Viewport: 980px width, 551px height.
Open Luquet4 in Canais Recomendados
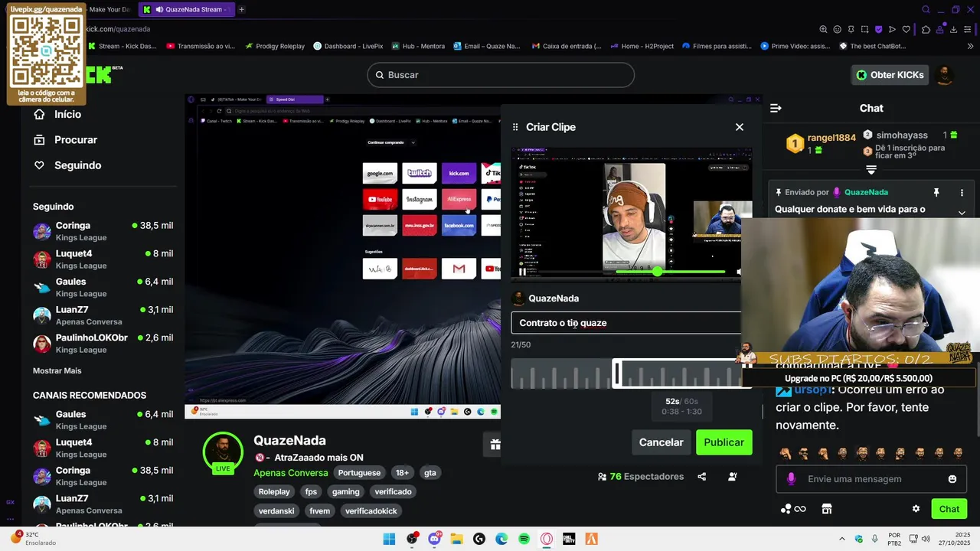[x=103, y=448]
